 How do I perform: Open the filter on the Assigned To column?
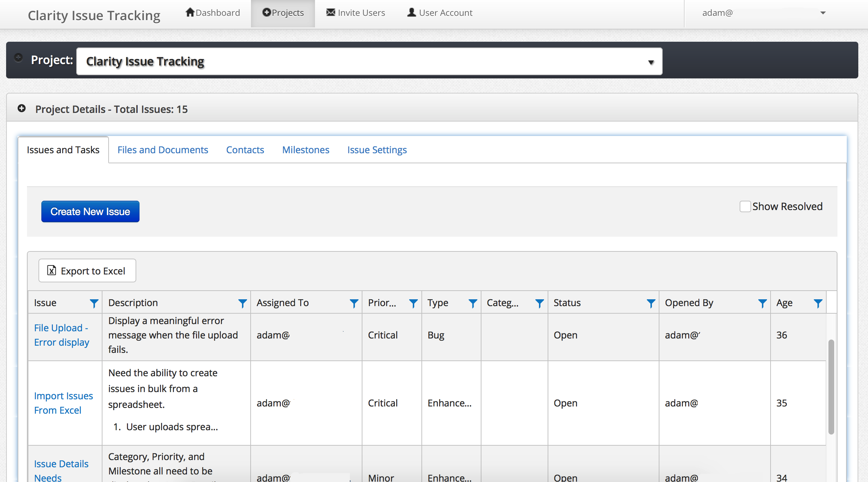(x=353, y=303)
